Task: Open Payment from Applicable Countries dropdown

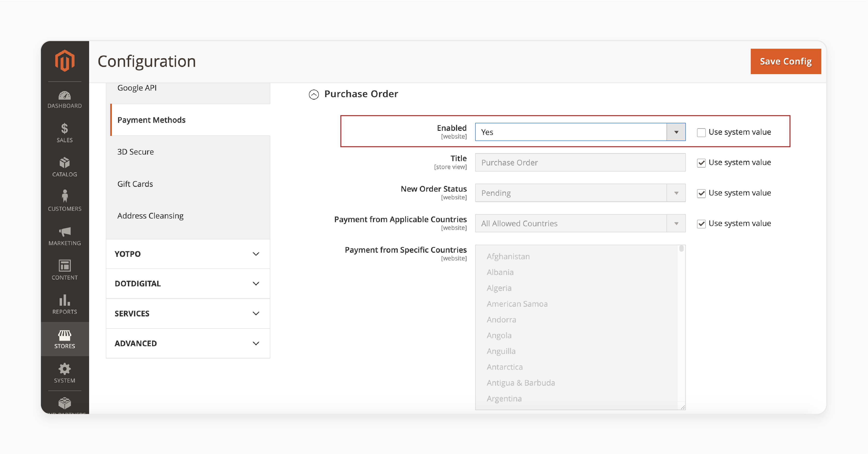Action: coord(580,223)
